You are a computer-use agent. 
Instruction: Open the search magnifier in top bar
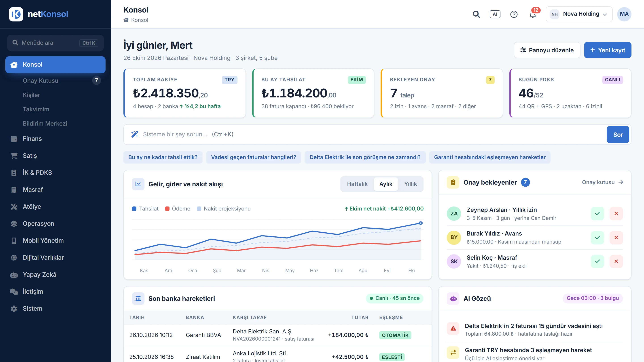point(476,14)
